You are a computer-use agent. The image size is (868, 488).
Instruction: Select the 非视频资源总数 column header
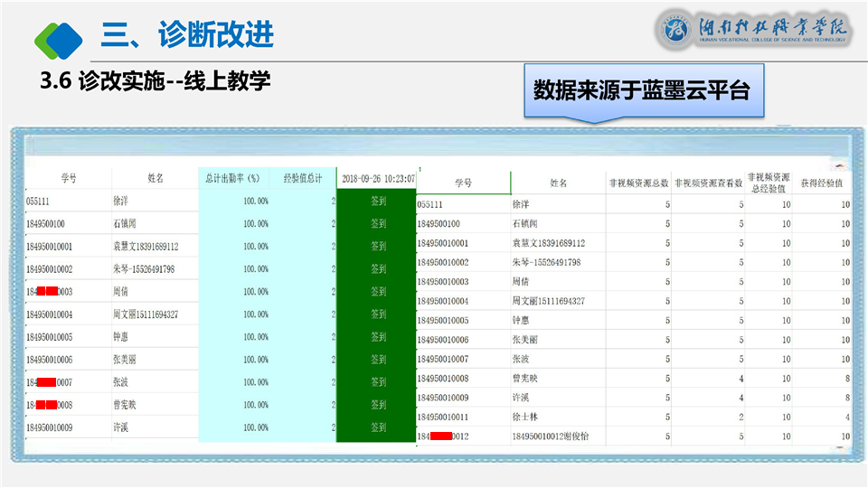[638, 183]
